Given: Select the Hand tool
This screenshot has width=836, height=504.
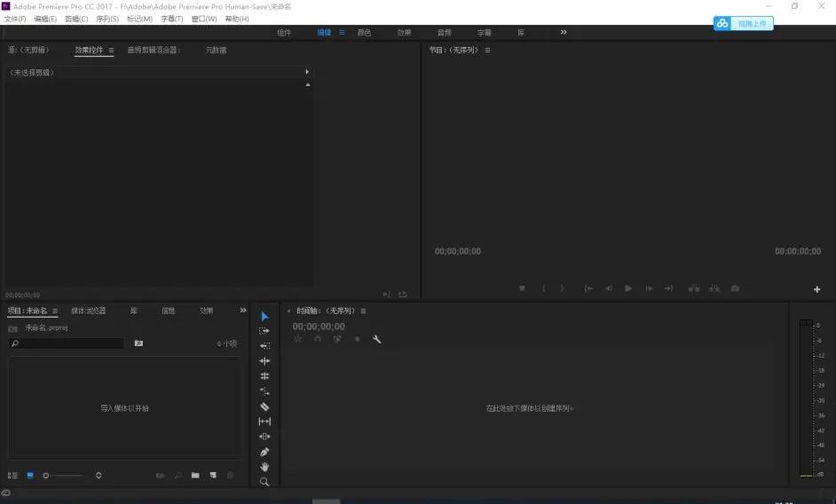Looking at the screenshot, I should (264, 467).
